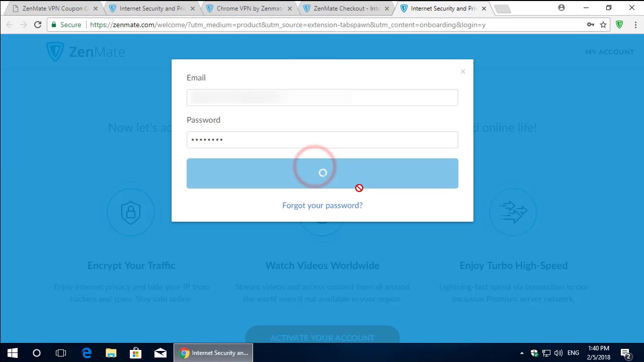Open the Chrome profile user icon
The image size is (644, 362).
[561, 8]
